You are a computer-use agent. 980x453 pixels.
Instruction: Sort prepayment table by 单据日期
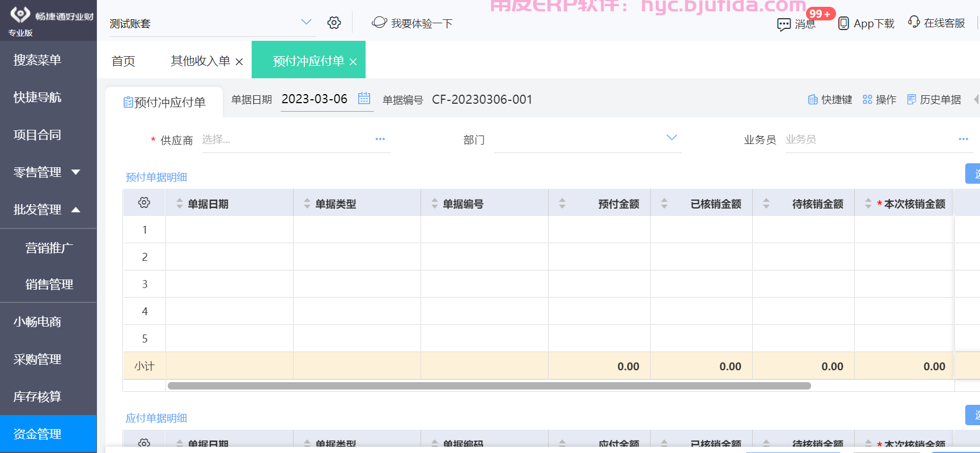coord(180,204)
